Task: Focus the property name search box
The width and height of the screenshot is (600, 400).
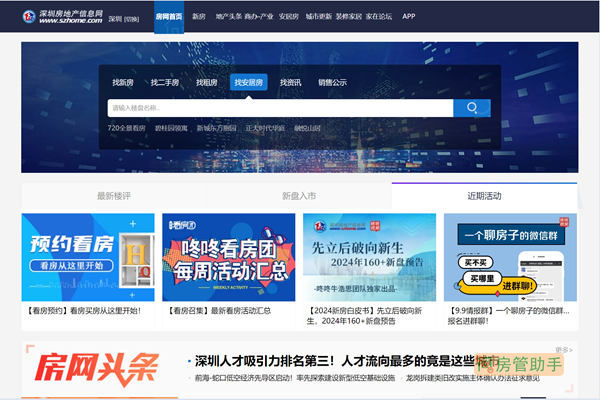Action: click(280, 108)
